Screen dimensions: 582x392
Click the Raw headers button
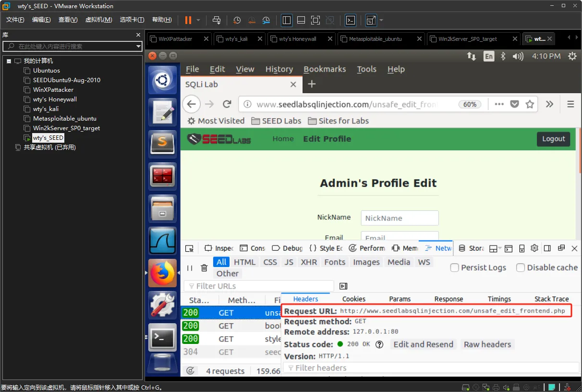coord(487,344)
